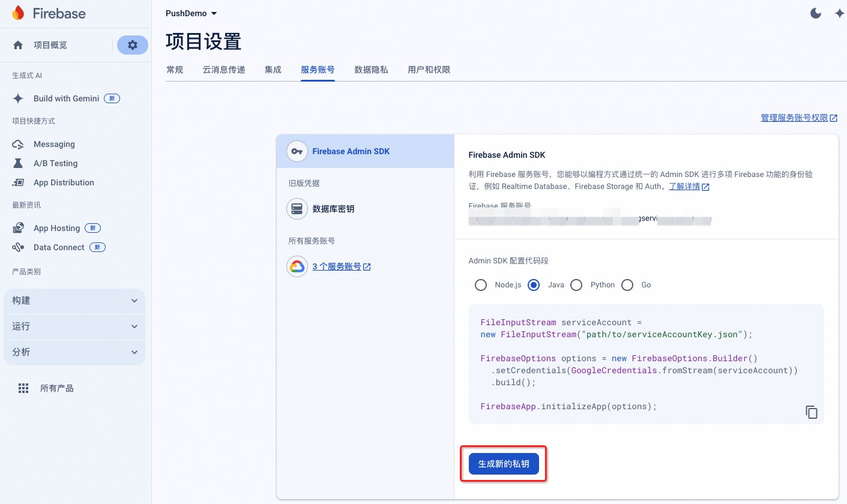Open App Hosting label in sidebar
The width and height of the screenshot is (847, 504).
(x=56, y=228)
